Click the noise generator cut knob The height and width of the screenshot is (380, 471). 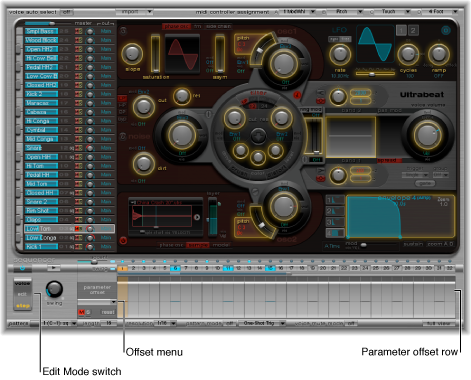[x=143, y=107]
